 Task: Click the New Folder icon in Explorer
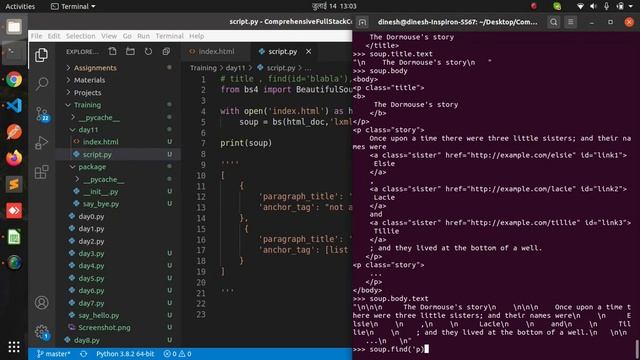click(130, 51)
